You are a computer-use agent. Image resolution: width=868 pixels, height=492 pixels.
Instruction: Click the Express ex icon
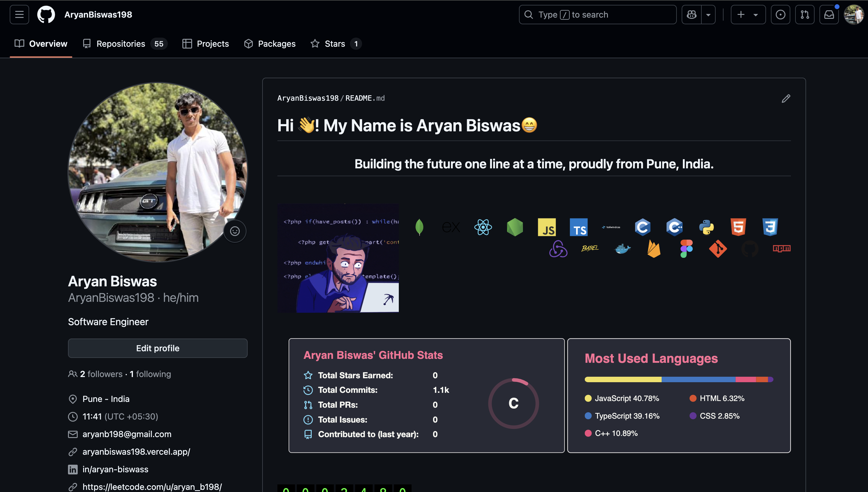pos(451,227)
